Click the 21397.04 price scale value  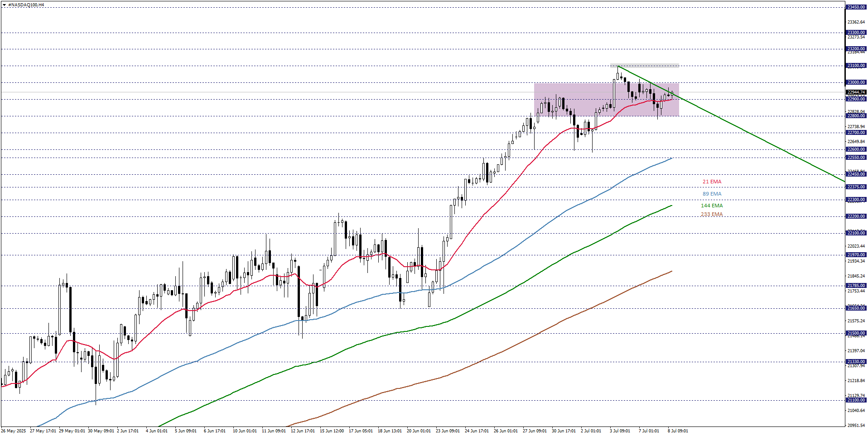point(856,351)
